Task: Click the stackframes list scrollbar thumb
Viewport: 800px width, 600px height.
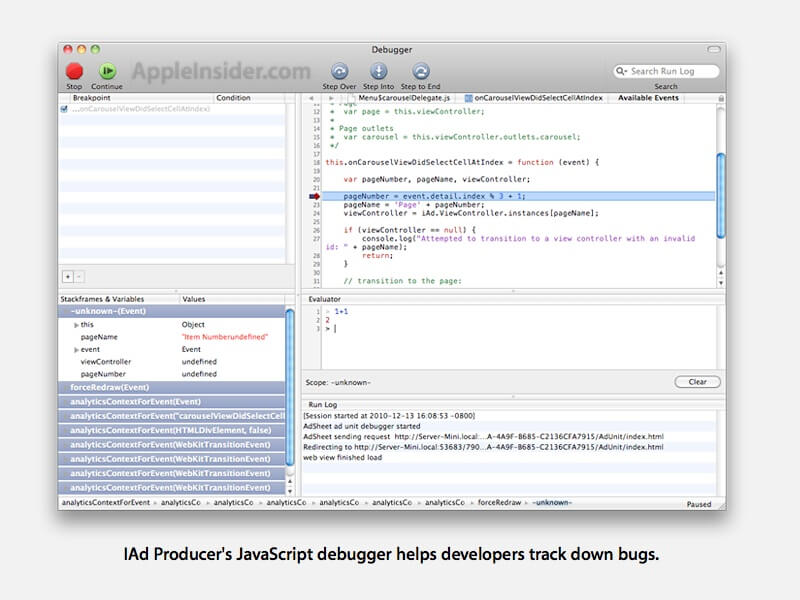Action: click(290, 387)
